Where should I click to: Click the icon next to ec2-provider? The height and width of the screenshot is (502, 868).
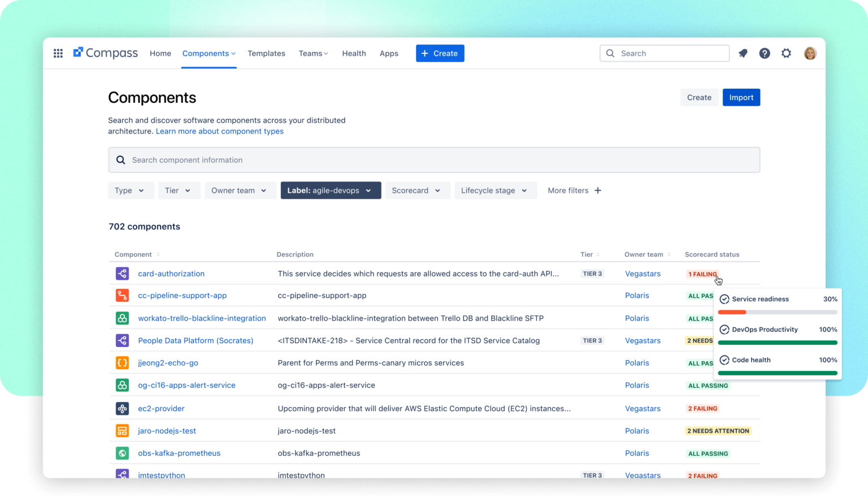(122, 408)
